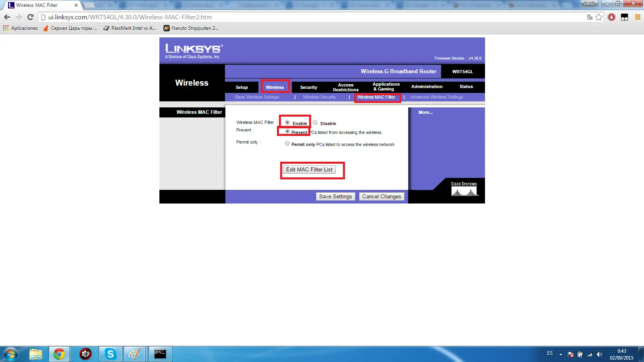The image size is (644, 362).
Task: Choose the Prevent PCs radio option
Action: 287,131
